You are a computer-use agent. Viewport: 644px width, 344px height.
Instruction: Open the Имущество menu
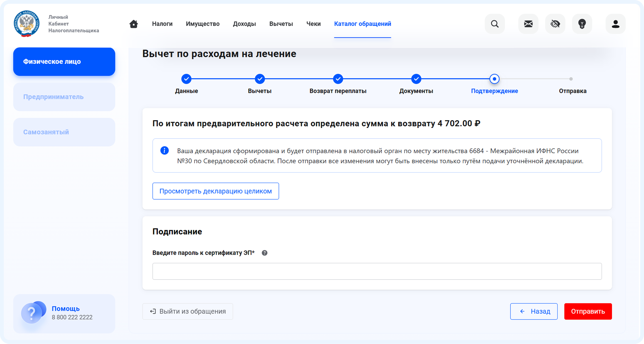(x=203, y=24)
